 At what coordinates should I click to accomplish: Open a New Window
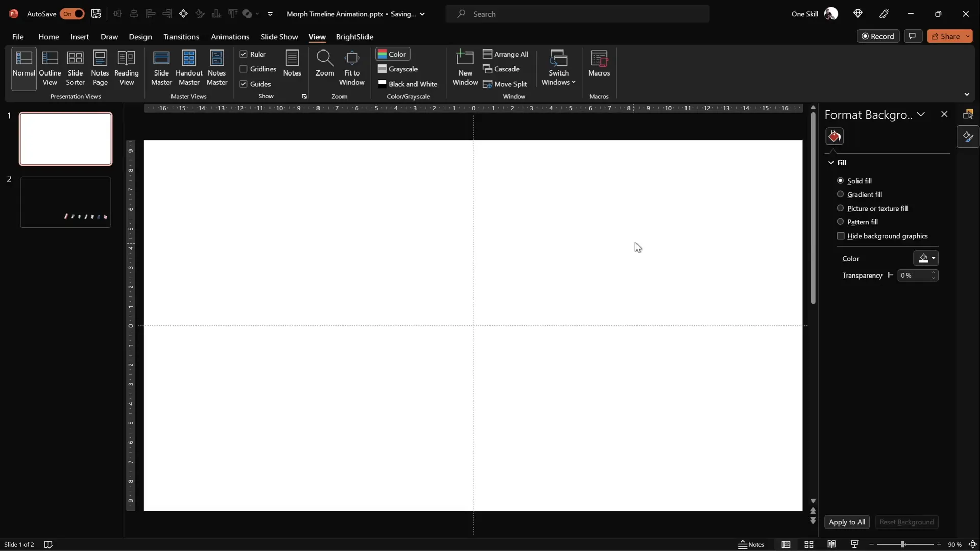(x=464, y=67)
